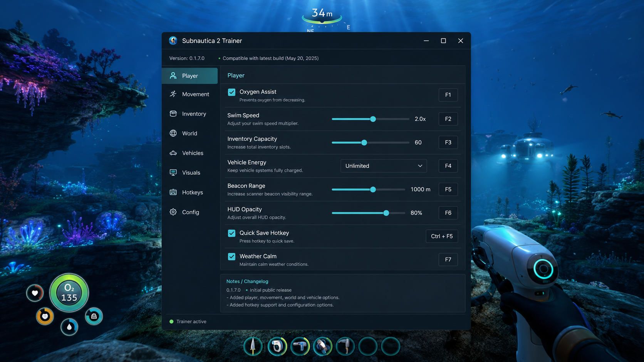Click the Inventory Capacity slider handle
Screen dimensions: 644x362
coord(364,142)
